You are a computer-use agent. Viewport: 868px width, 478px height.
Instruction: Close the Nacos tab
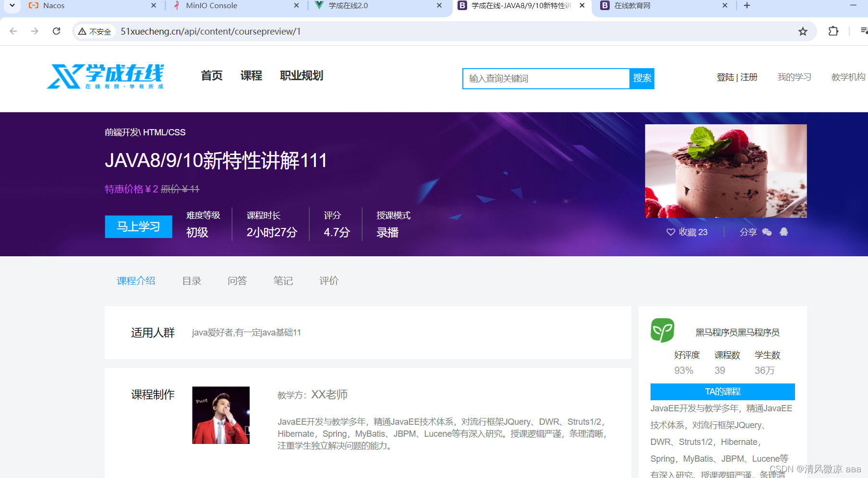pyautogui.click(x=154, y=6)
